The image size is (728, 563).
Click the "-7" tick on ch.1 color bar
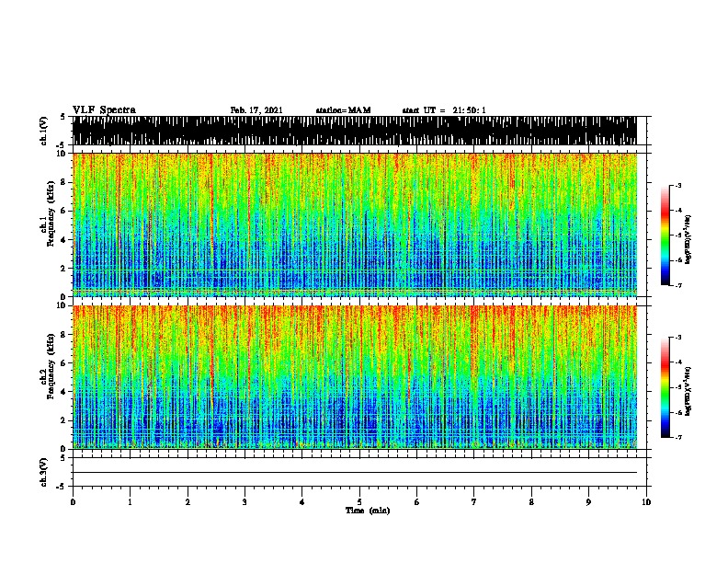tap(678, 285)
